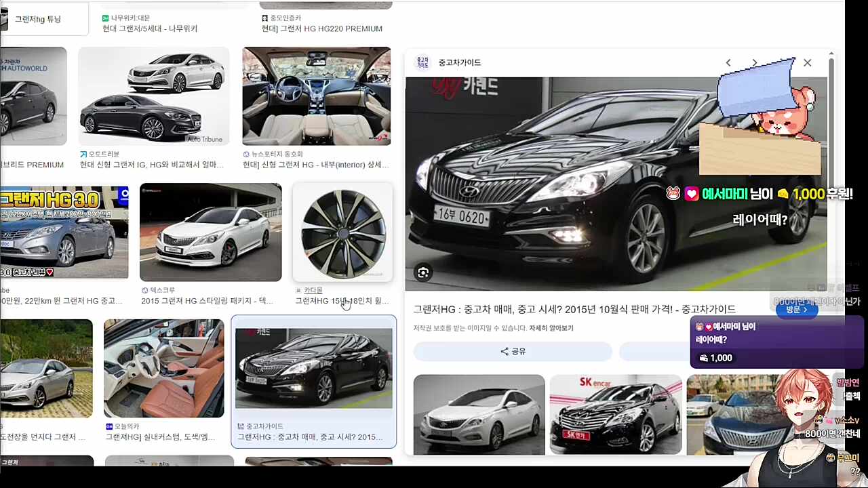Click the Google Lens icon on the preview image
The width and height of the screenshot is (868, 488).
pyautogui.click(x=422, y=272)
